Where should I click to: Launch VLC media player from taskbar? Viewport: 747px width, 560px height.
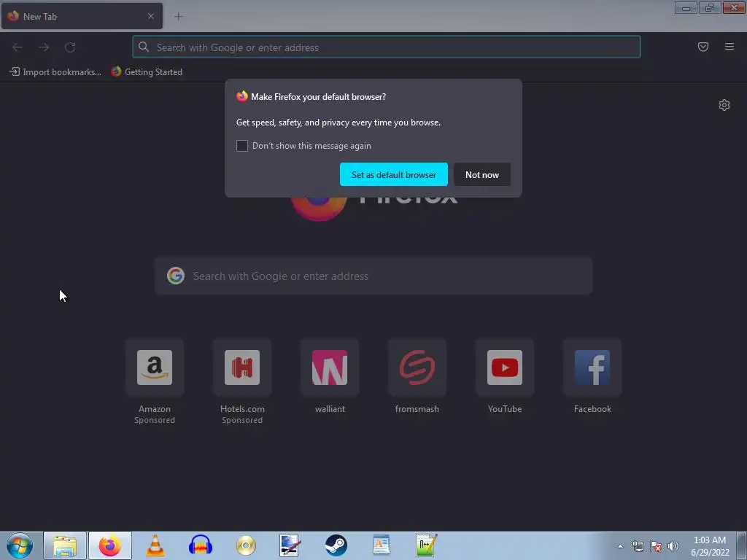tap(155, 545)
